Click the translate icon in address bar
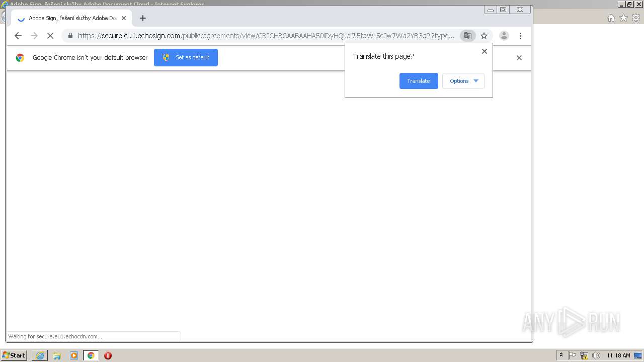 pos(468,36)
